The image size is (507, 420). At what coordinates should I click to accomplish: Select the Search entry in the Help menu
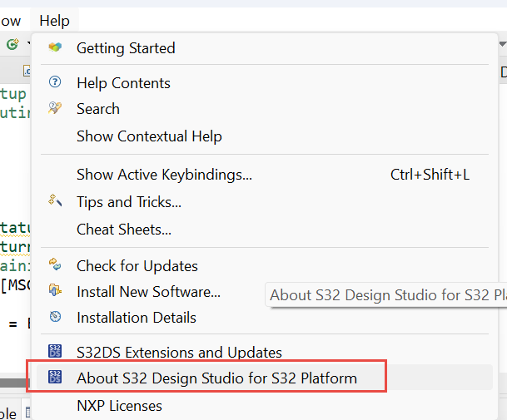click(x=265, y=109)
